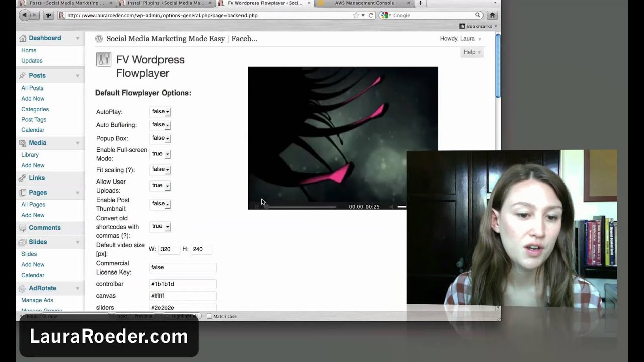Click the Commercial License Key field
The width and height of the screenshot is (644, 362).
[183, 268]
